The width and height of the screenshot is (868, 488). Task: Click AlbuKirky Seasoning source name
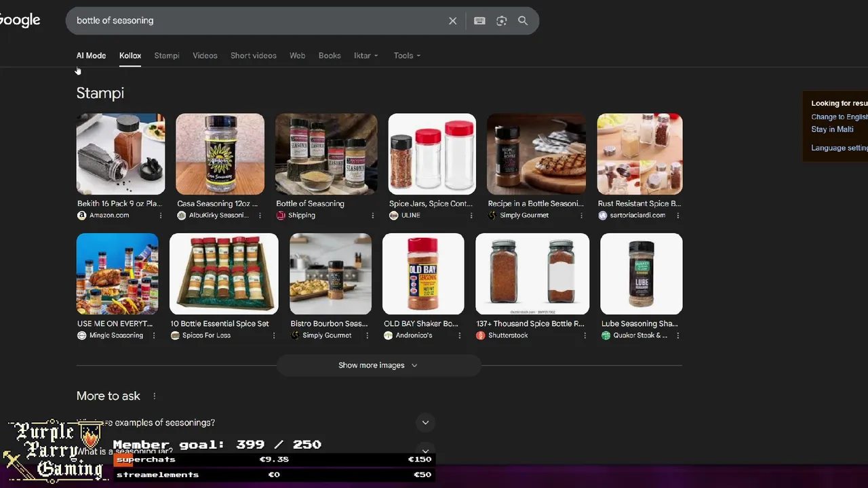click(x=218, y=216)
